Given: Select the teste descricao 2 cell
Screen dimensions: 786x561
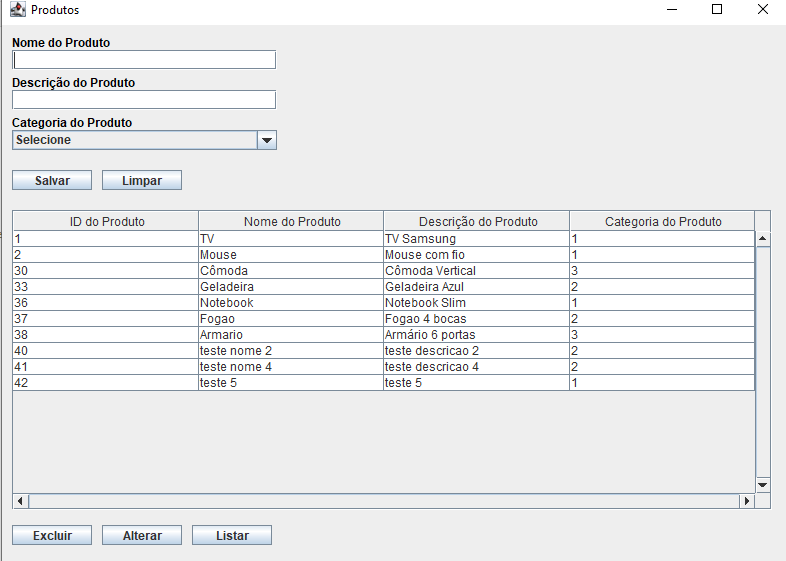Looking at the screenshot, I should click(477, 351).
